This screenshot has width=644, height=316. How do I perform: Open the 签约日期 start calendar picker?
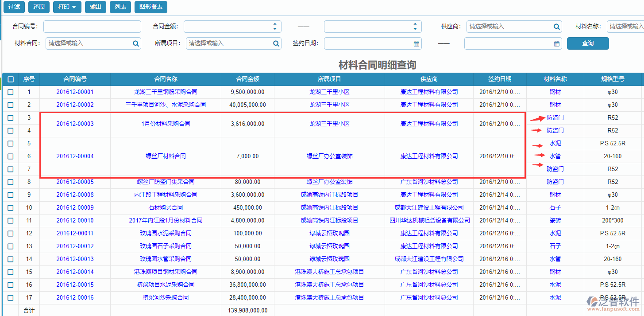(x=415, y=43)
